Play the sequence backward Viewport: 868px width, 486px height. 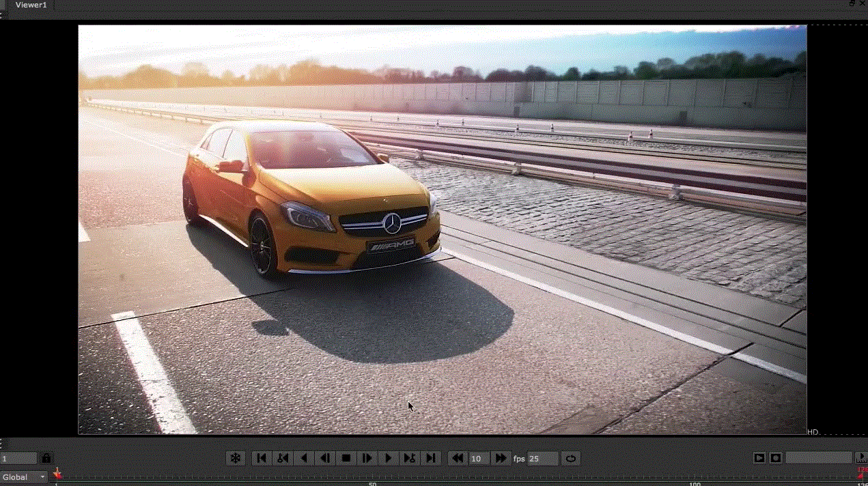coord(303,458)
